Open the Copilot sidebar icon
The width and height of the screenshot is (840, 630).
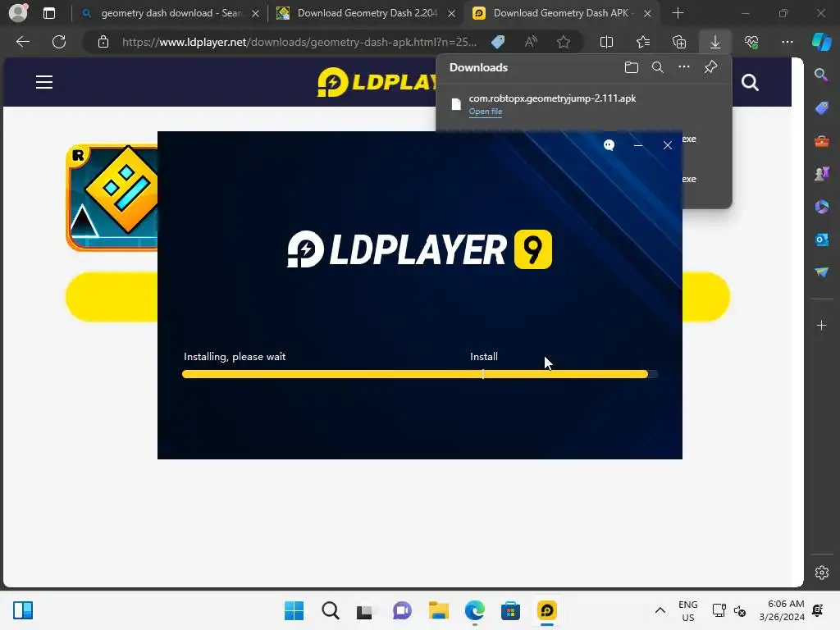(821, 42)
